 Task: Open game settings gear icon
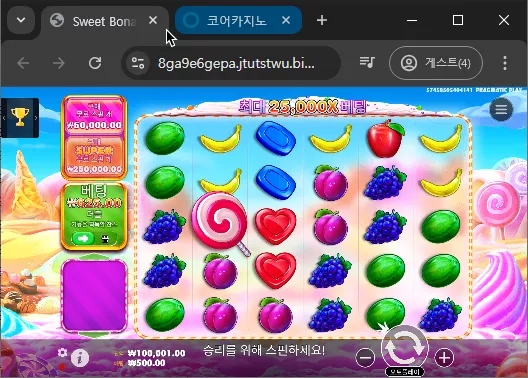62,352
